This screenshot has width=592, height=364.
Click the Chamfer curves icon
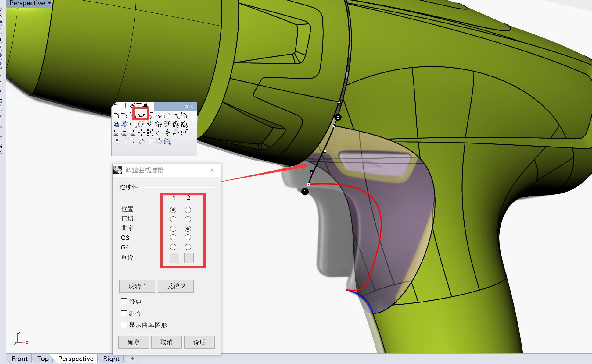click(124, 115)
